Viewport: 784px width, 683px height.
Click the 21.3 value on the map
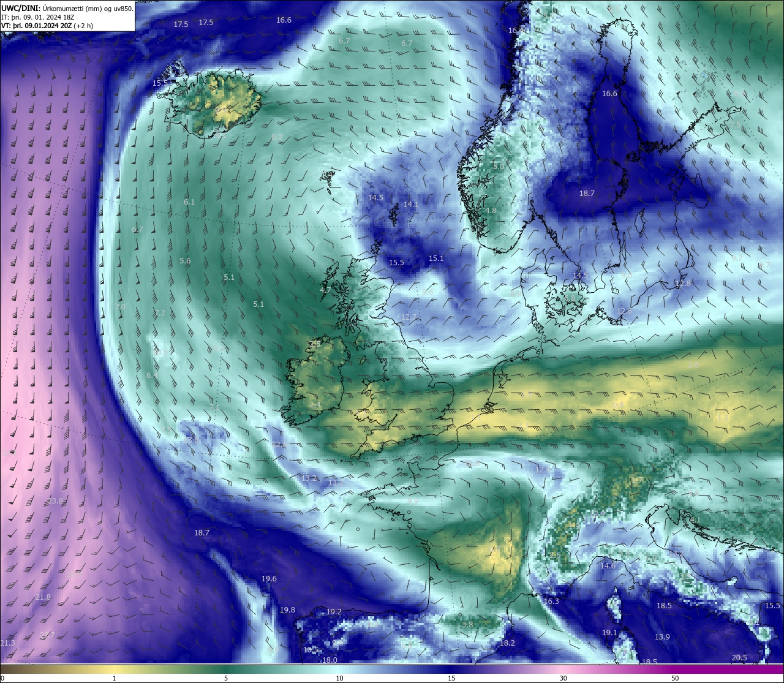click(7, 643)
